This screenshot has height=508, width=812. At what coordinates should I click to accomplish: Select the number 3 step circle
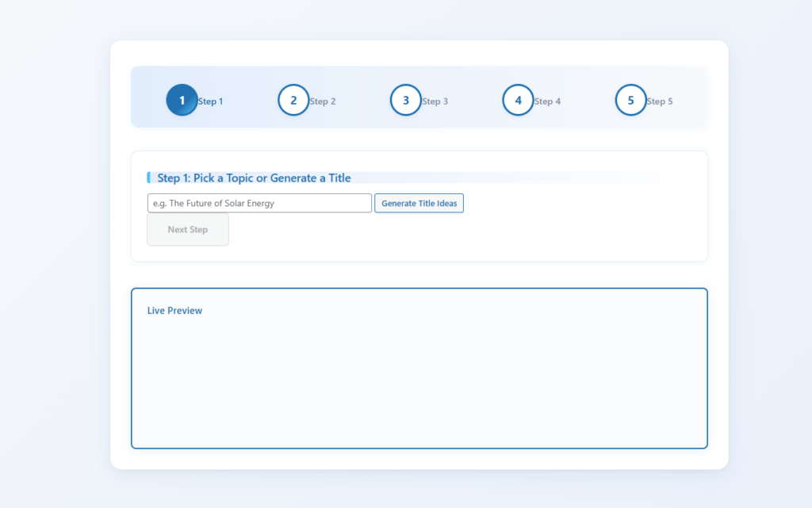click(406, 101)
